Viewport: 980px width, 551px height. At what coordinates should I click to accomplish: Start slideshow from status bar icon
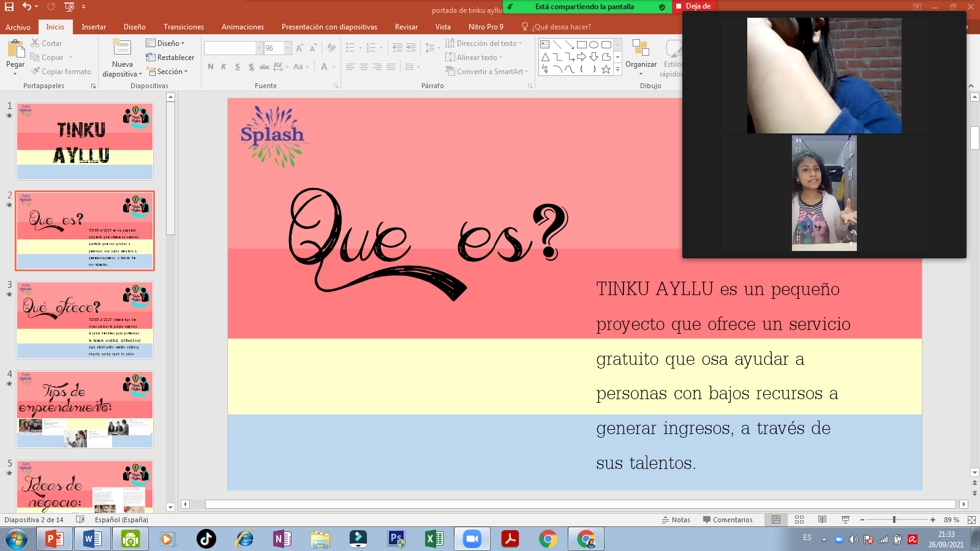tap(845, 520)
